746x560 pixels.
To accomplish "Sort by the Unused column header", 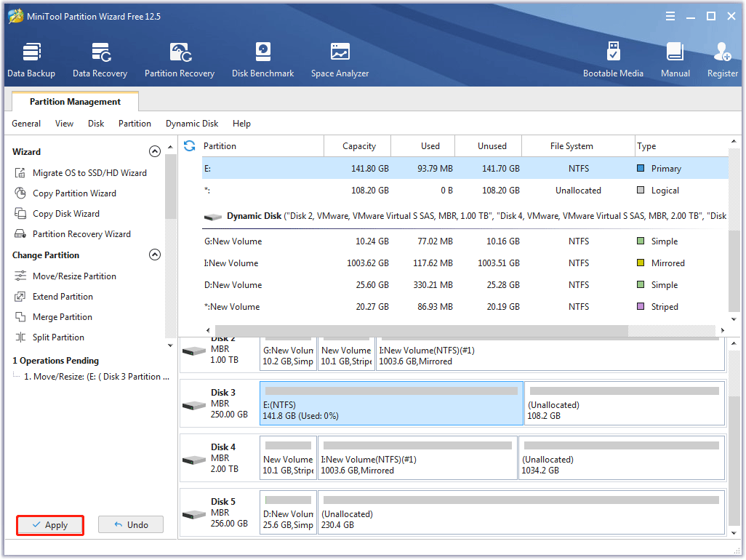I will point(489,146).
